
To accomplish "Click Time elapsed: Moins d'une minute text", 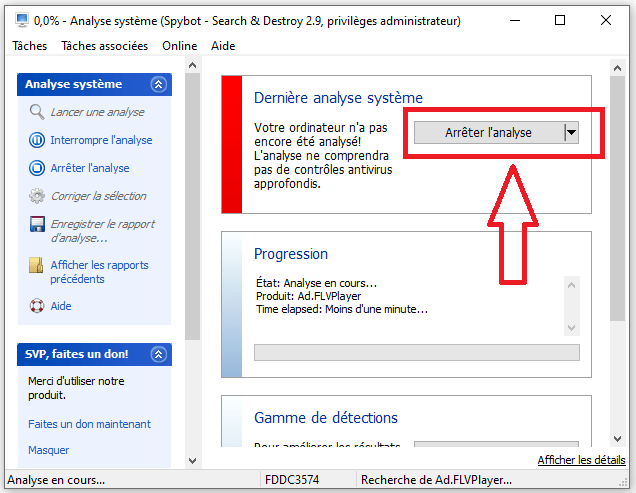I will [x=342, y=309].
